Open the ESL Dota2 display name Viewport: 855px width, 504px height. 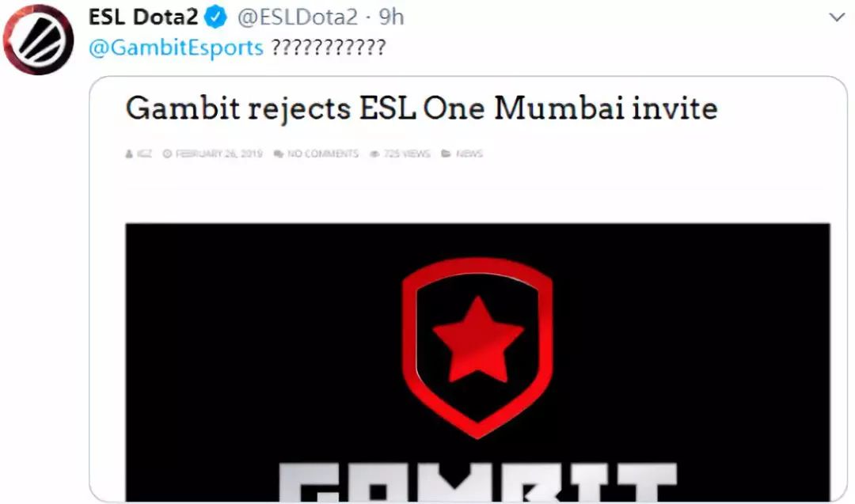pos(143,17)
